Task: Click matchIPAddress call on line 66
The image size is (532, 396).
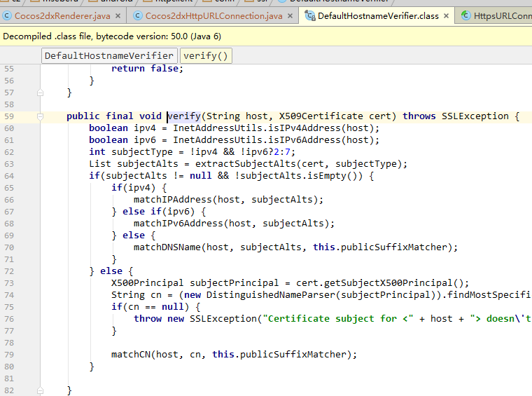Action: (x=173, y=199)
